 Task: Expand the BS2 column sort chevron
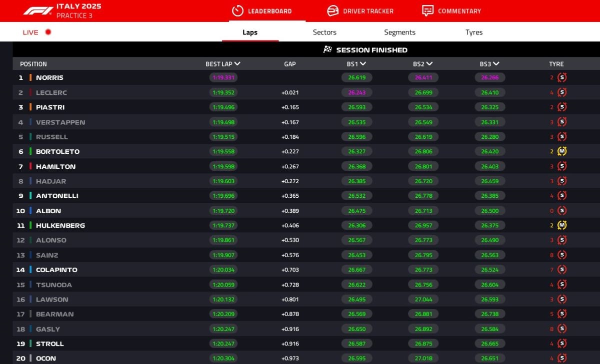click(x=429, y=63)
